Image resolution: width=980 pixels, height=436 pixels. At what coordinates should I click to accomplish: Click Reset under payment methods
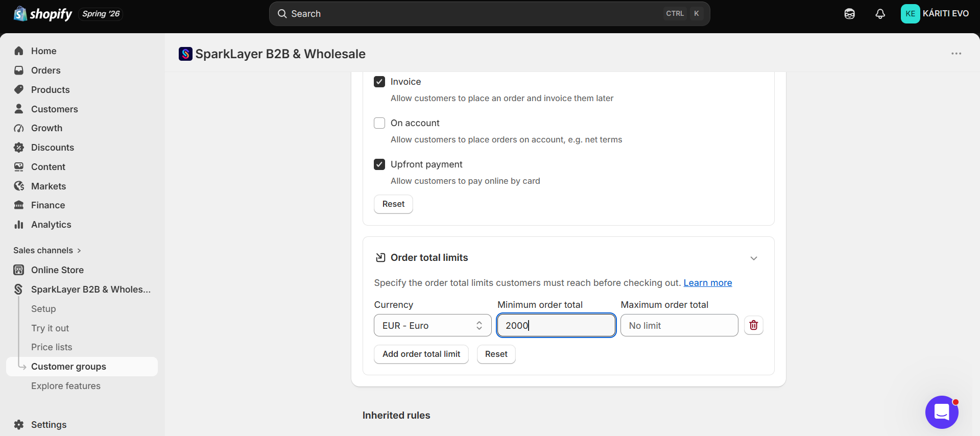pyautogui.click(x=393, y=204)
